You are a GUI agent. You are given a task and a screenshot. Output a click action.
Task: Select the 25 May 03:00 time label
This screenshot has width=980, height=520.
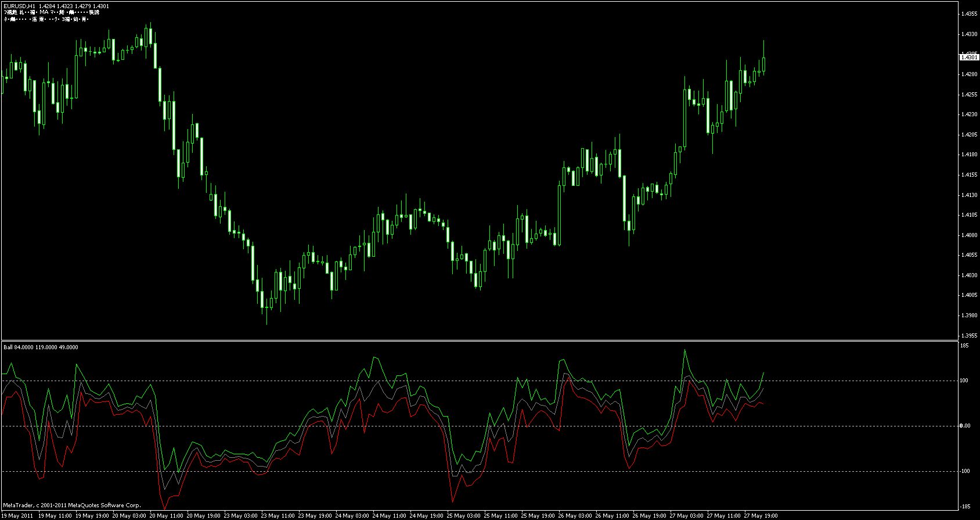pos(464,515)
